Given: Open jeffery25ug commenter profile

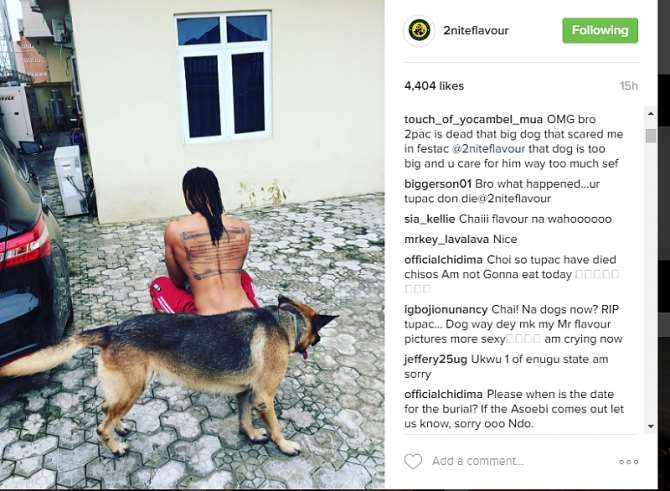Looking at the screenshot, I should tap(435, 359).
